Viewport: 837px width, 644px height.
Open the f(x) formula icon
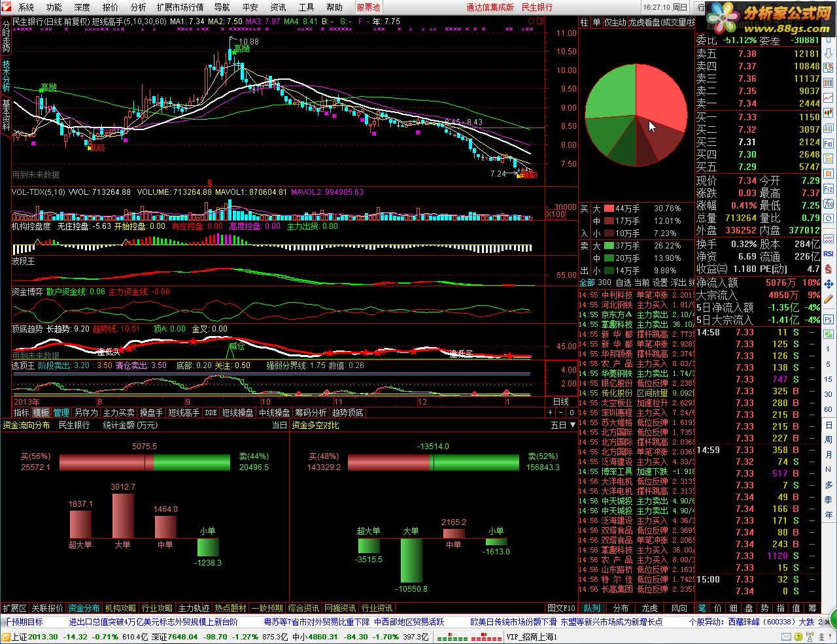point(828,203)
